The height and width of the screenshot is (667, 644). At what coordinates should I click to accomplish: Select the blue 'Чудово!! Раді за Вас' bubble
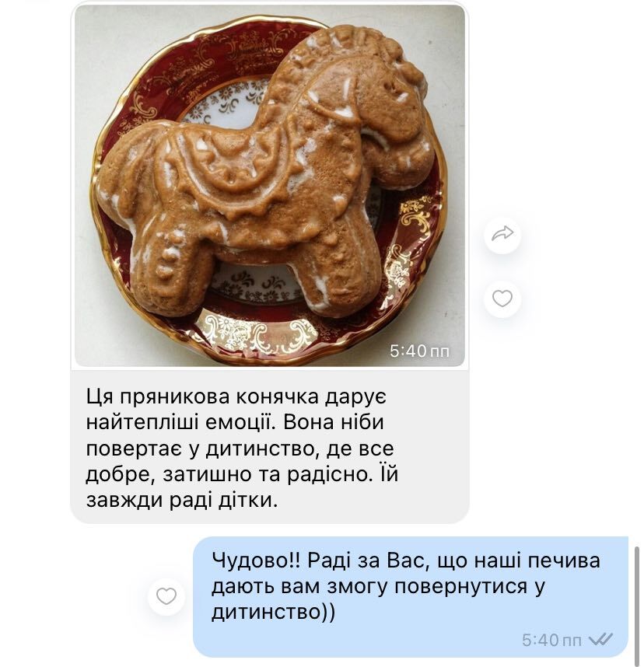(411, 596)
